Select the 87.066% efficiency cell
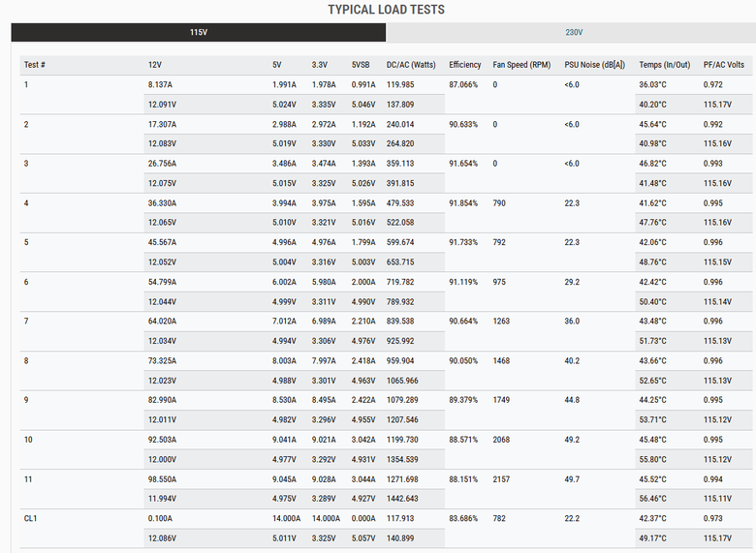The height and width of the screenshot is (553, 756). pyautogui.click(x=463, y=85)
